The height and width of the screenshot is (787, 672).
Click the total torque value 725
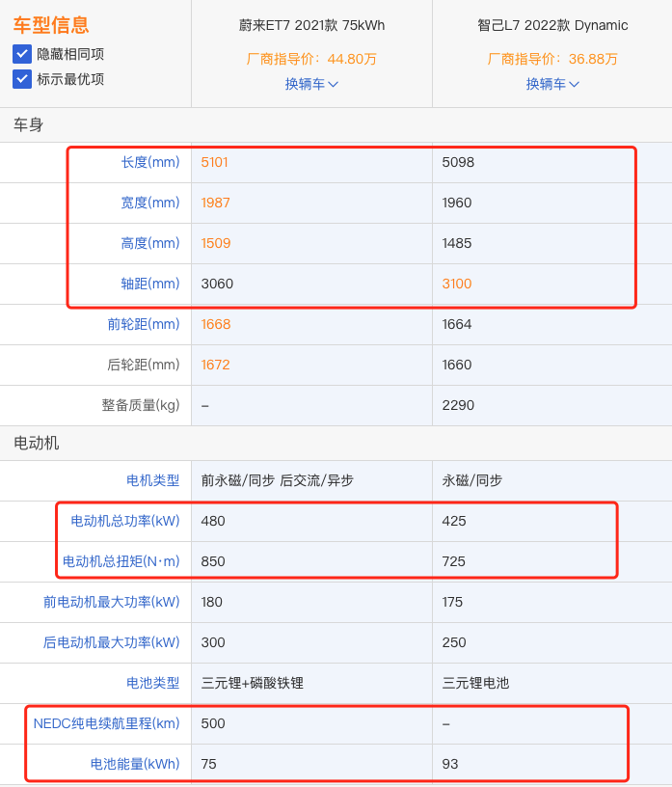click(x=454, y=561)
